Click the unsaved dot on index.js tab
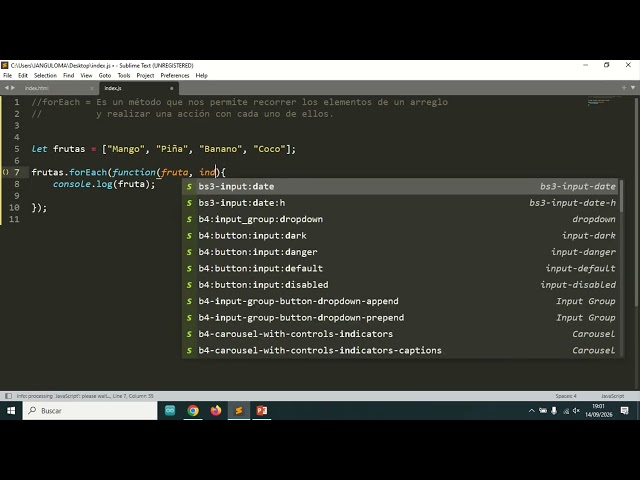This screenshot has width=640, height=480. pyautogui.click(x=171, y=88)
